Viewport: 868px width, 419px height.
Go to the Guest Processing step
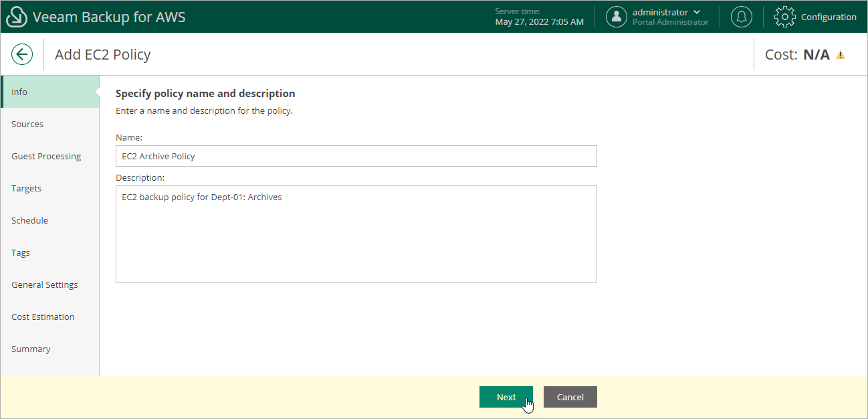[46, 156]
